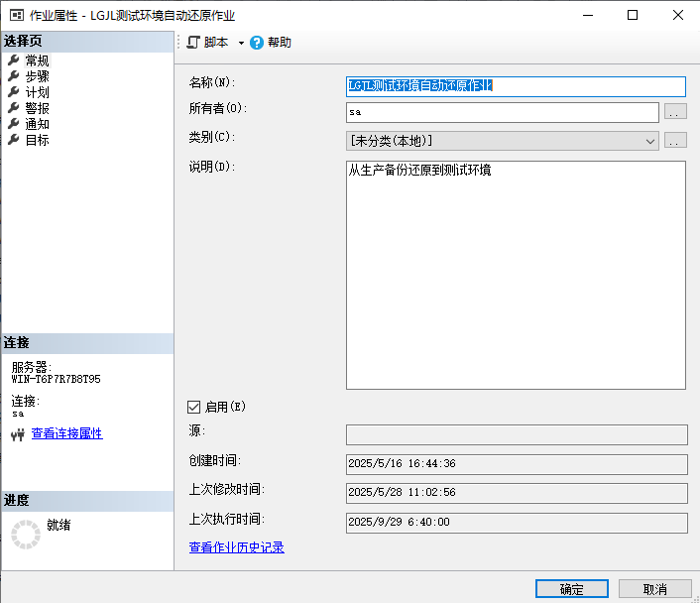700x603 pixels.
Task: Close the 作业属性 window
Action: click(x=677, y=15)
